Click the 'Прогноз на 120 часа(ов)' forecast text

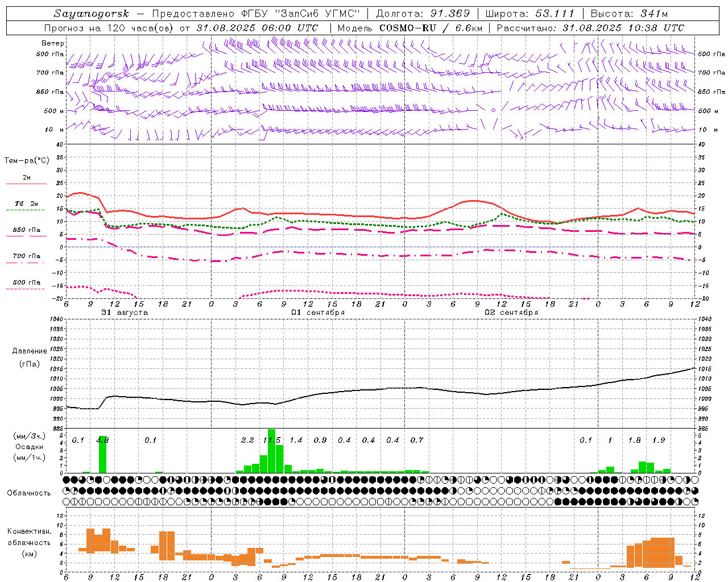point(109,28)
